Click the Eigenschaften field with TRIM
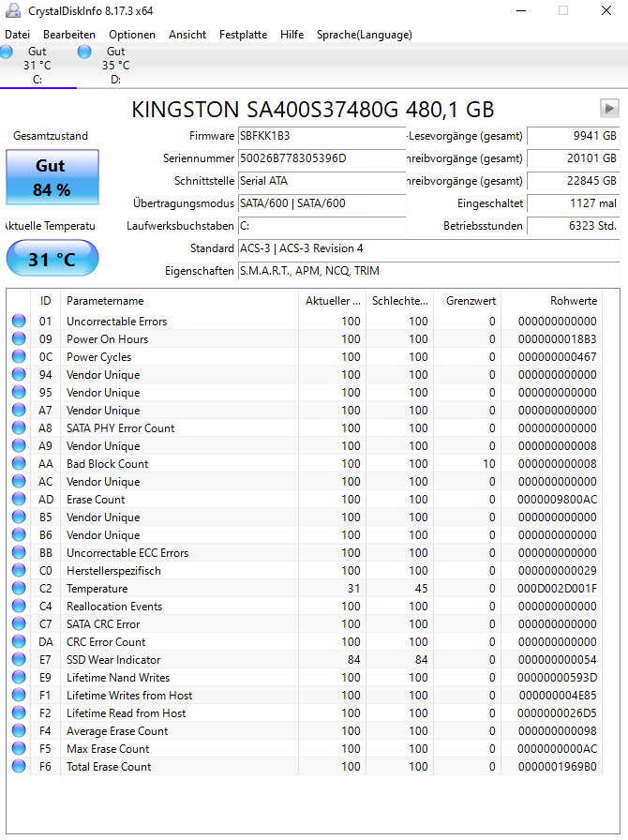Image resolution: width=628 pixels, height=840 pixels. [428, 271]
